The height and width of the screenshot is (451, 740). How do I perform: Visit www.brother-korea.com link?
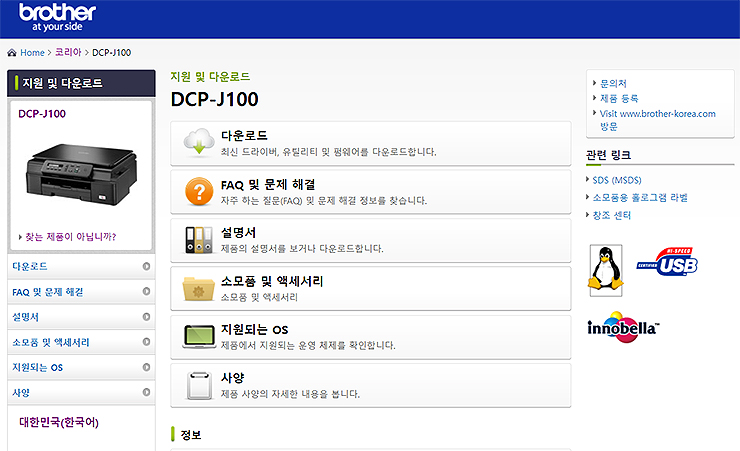[x=657, y=120]
